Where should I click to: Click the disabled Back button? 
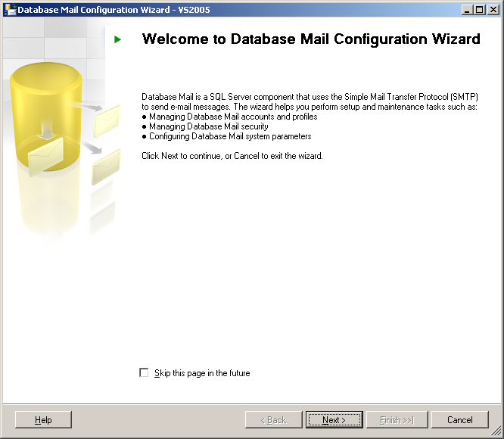(273, 420)
